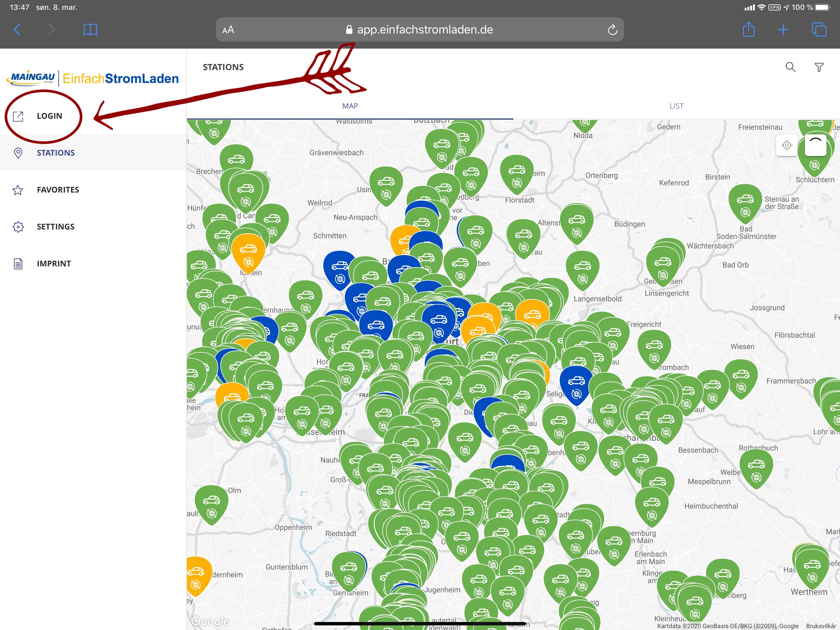This screenshot has width=840, height=630.
Task: Go to SETTINGS in the sidebar
Action: click(x=55, y=226)
